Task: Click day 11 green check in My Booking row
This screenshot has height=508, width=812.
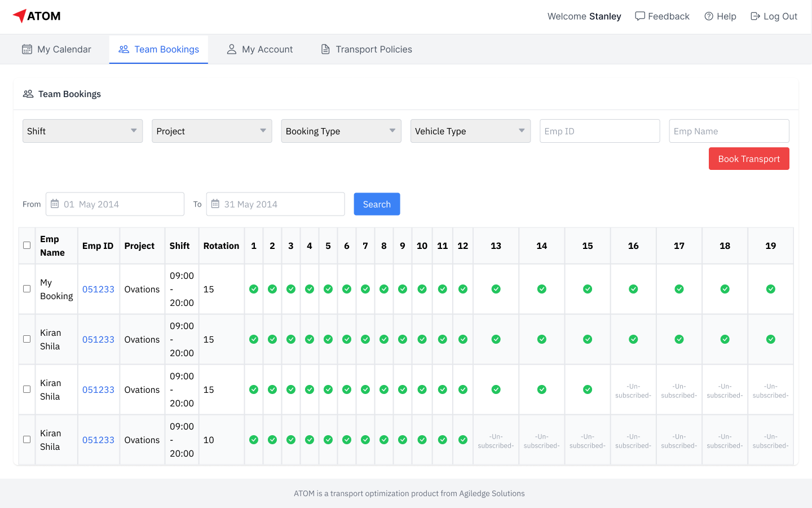Action: tap(443, 289)
